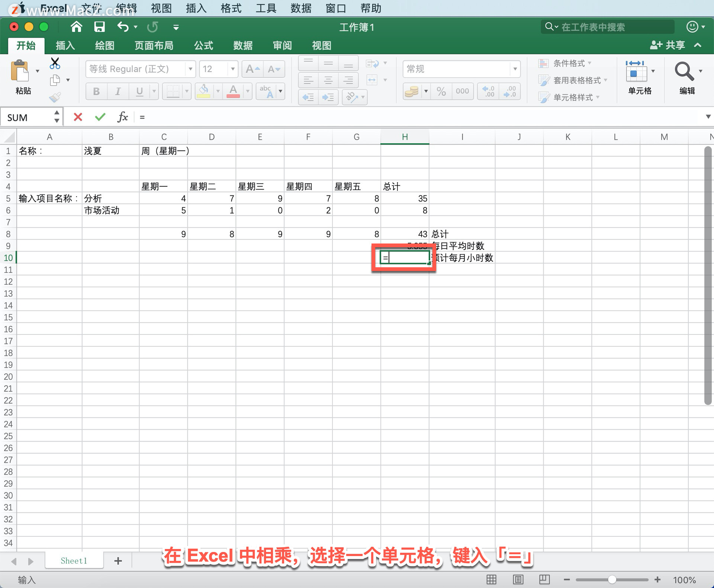Open borders button
Viewport: 714px width, 588px height.
point(173,91)
